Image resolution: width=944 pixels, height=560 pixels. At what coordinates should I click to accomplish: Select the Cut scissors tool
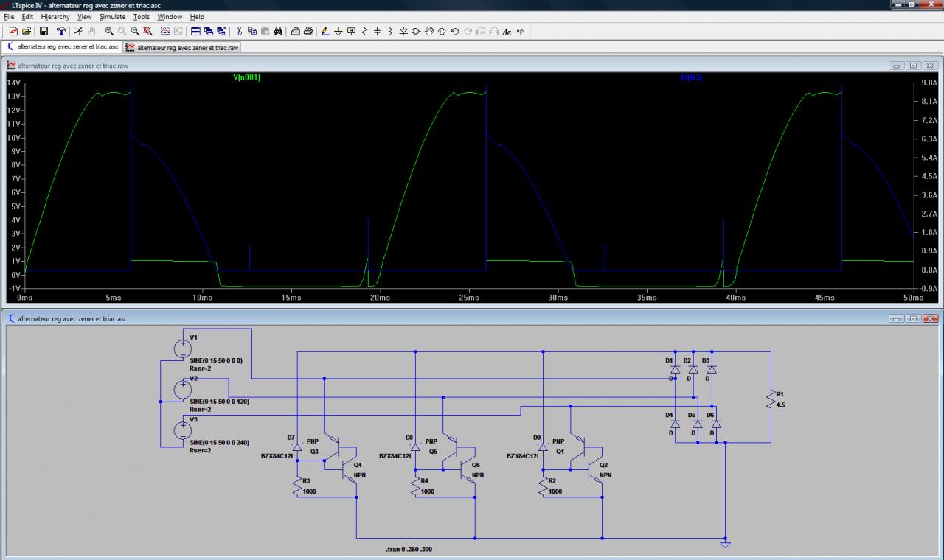point(239,31)
